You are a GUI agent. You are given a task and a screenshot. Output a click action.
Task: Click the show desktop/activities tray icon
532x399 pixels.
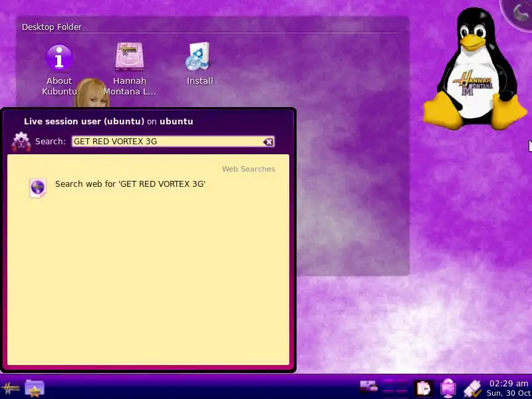[x=369, y=387]
